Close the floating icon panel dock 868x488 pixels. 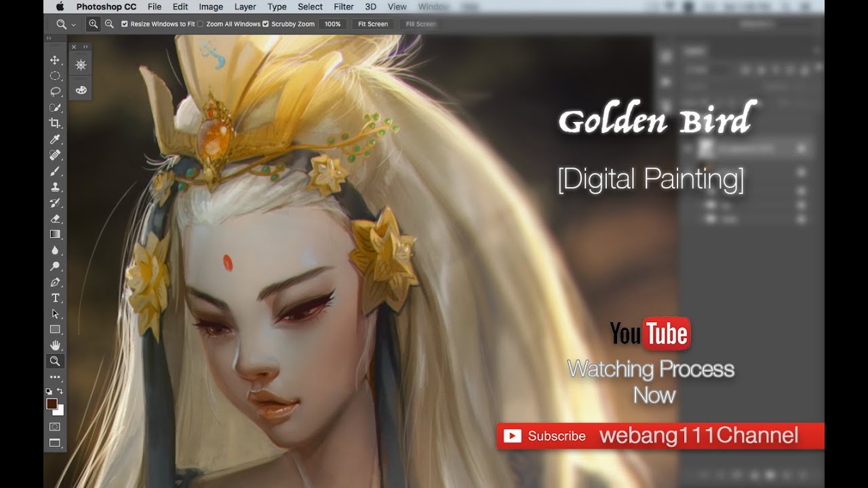74,47
